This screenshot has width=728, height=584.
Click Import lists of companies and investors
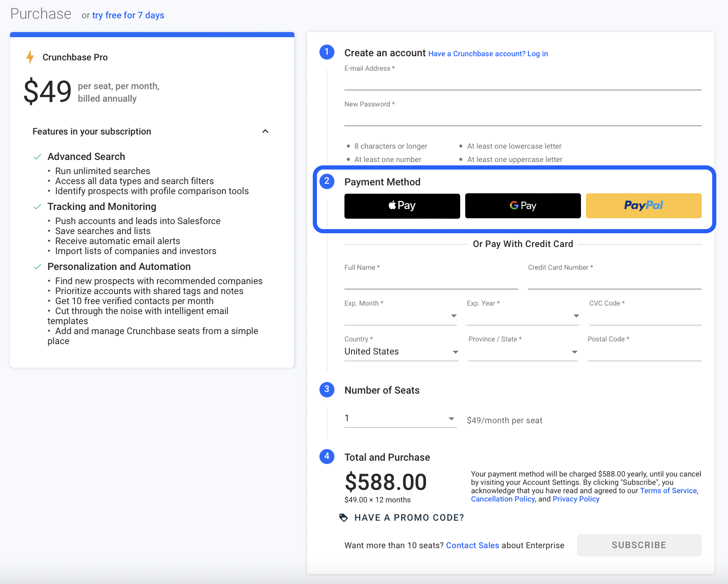pos(136,251)
